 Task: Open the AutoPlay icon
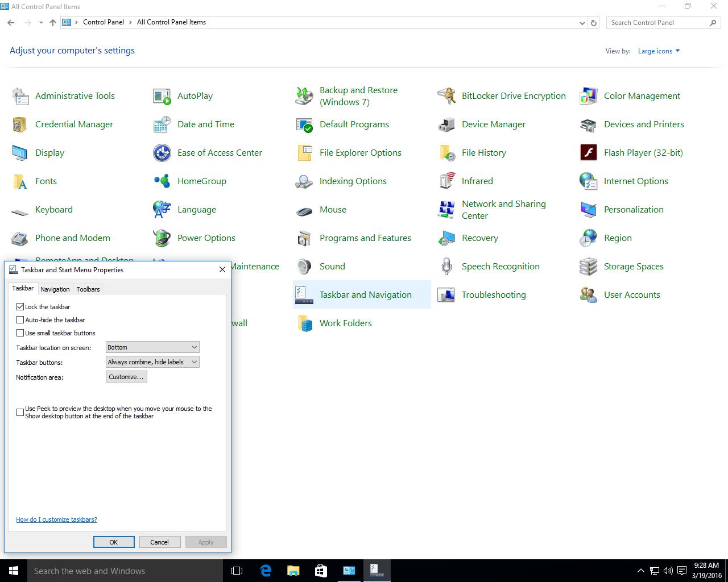click(x=162, y=96)
